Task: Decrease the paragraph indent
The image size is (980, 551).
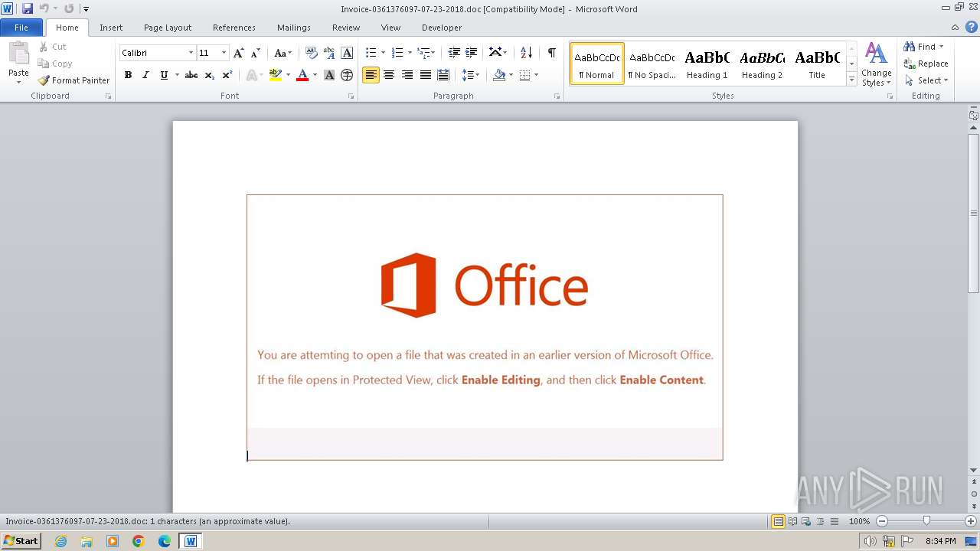Action: [x=454, y=53]
